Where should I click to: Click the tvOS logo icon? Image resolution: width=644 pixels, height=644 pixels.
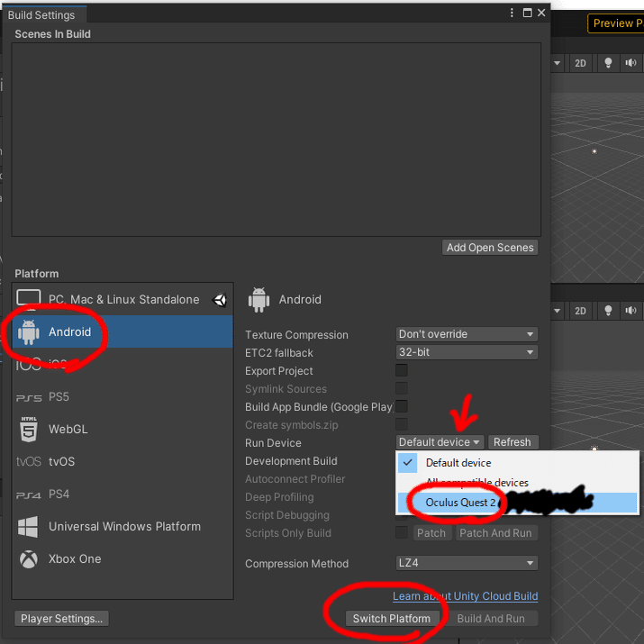click(29, 462)
